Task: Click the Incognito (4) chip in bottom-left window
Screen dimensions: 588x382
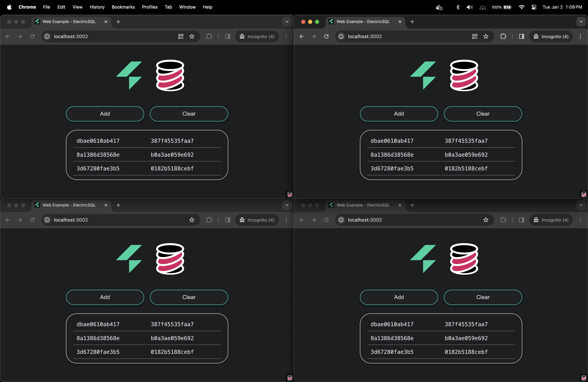Action: (x=257, y=220)
